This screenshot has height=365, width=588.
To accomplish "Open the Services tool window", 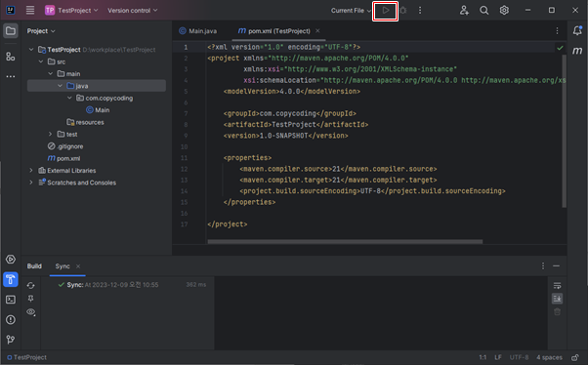I will click(x=11, y=260).
